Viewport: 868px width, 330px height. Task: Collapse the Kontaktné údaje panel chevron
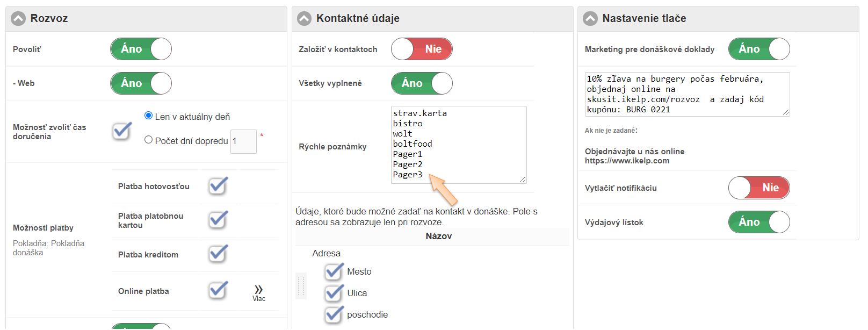click(304, 19)
